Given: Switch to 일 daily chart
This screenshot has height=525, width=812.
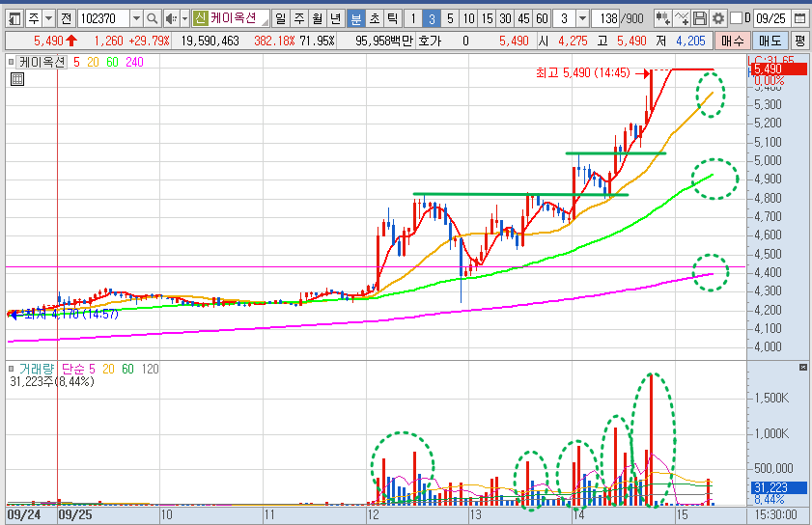Looking at the screenshot, I should pos(280,19).
